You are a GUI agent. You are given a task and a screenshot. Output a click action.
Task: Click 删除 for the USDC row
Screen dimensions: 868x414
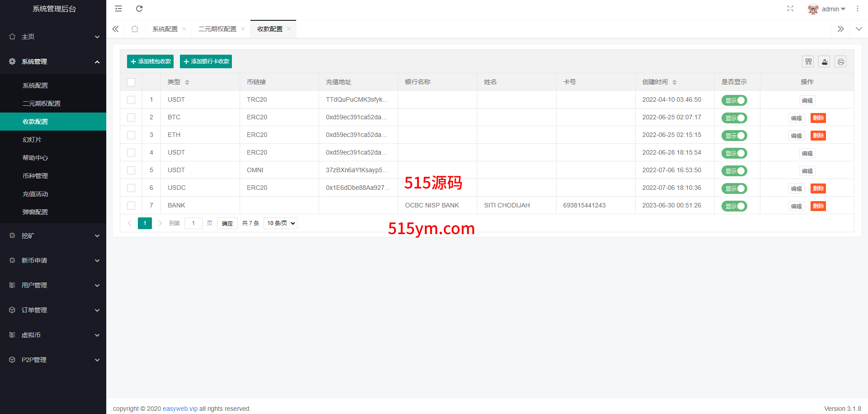tap(818, 188)
